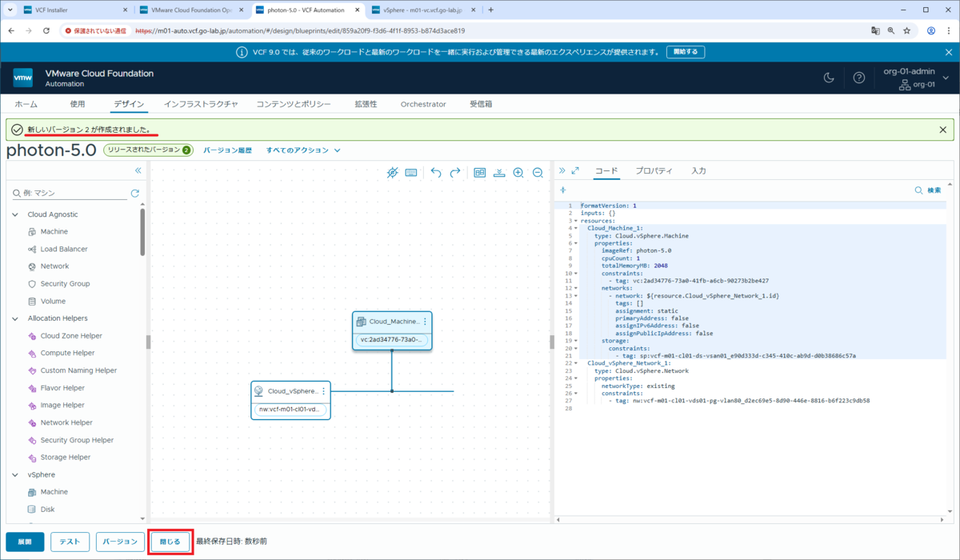
Task: Open Cloud_Machine node options menu
Action: (425, 321)
